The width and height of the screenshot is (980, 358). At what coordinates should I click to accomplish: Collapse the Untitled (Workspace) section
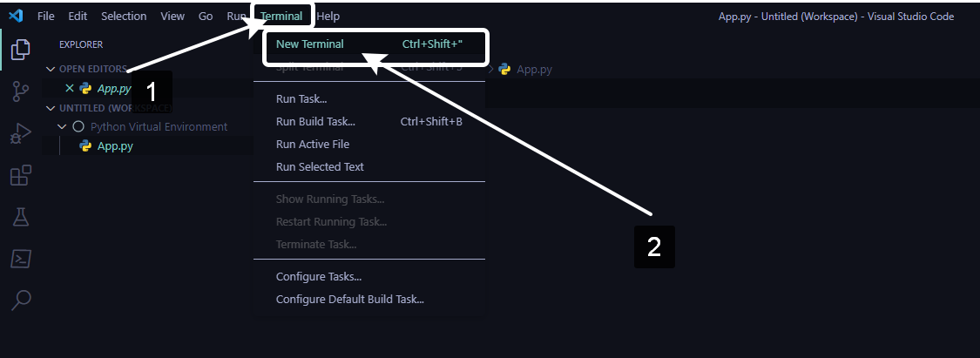click(x=51, y=108)
